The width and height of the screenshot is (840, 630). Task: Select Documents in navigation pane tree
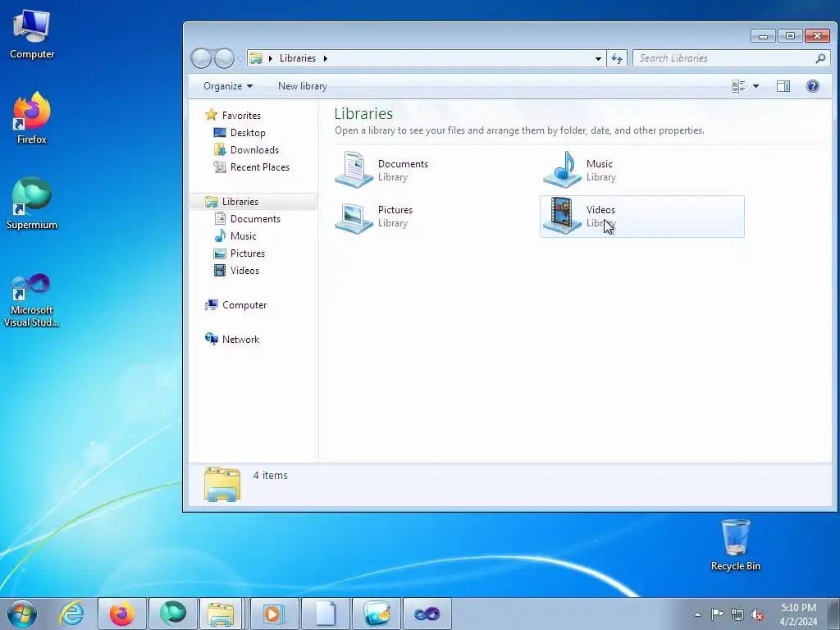point(255,218)
